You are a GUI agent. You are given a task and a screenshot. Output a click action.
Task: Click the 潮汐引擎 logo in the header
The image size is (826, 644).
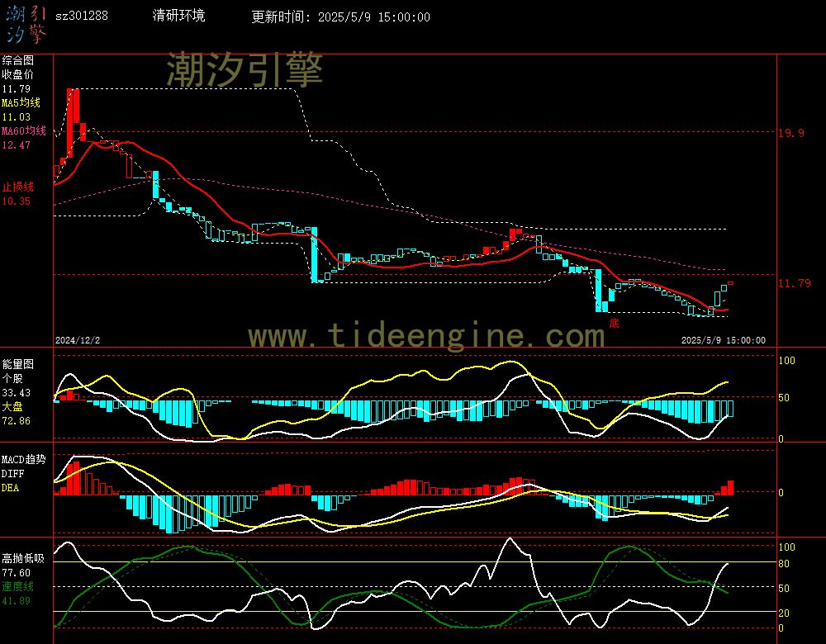coord(26,26)
